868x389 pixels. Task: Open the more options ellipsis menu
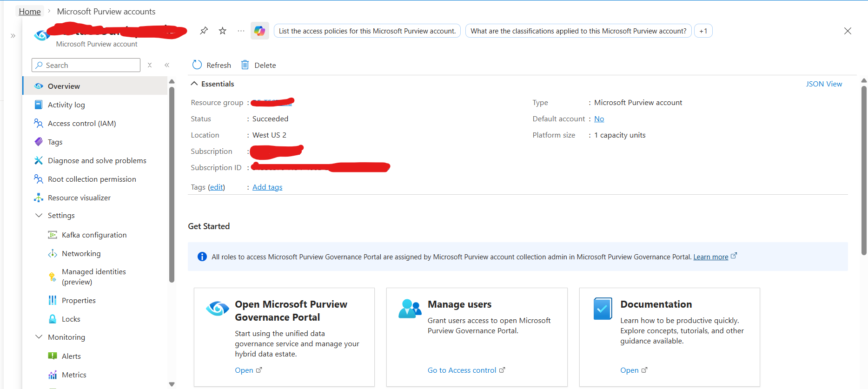click(241, 31)
